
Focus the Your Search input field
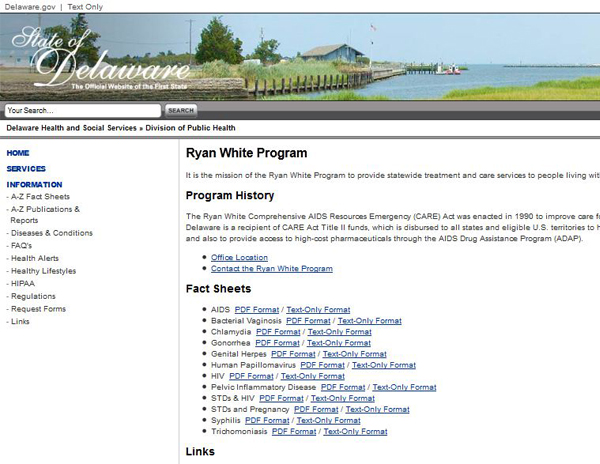click(83, 111)
